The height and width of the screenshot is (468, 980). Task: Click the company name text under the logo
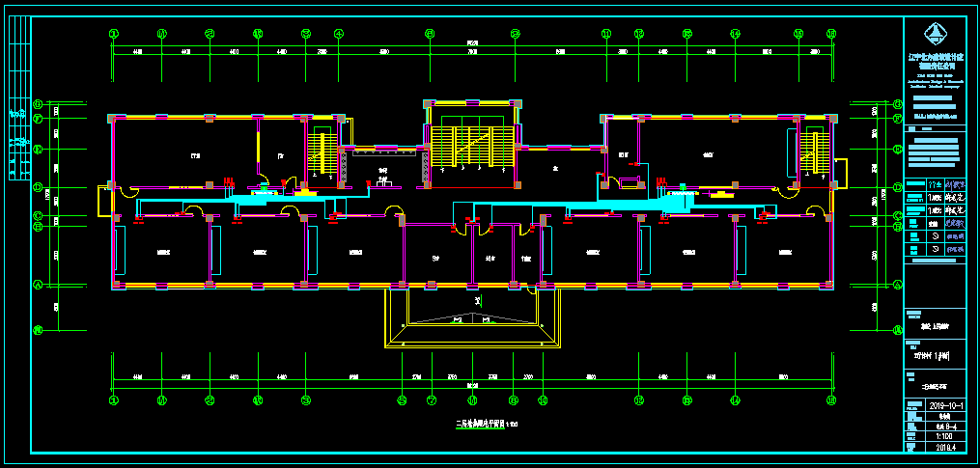click(937, 61)
